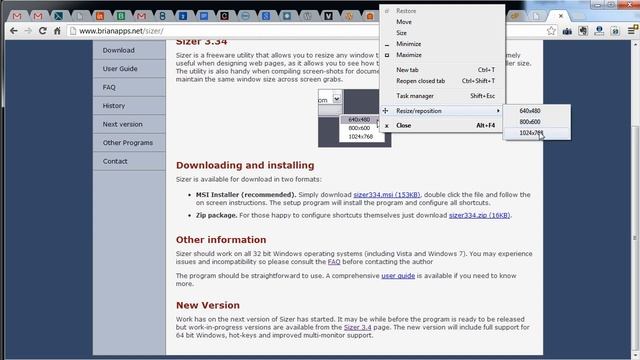Select Close Alt+F4 in the menu
640x360 pixels.
tap(442, 126)
